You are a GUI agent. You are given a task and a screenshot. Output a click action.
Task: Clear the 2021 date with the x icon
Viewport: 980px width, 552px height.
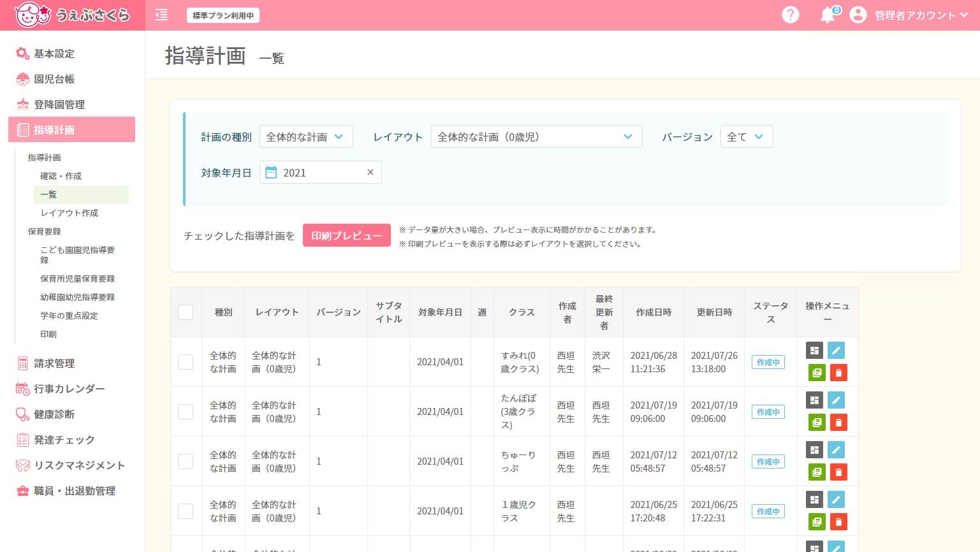370,172
